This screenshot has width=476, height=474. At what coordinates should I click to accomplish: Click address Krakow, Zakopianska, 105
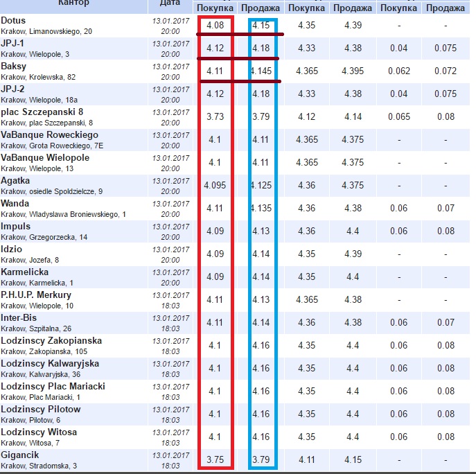tap(44, 351)
